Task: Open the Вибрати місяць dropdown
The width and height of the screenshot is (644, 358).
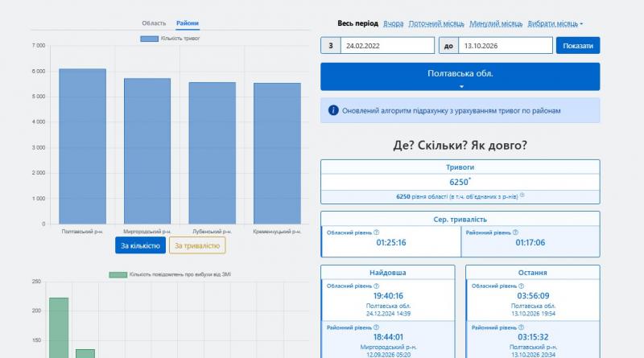Action: (x=555, y=23)
